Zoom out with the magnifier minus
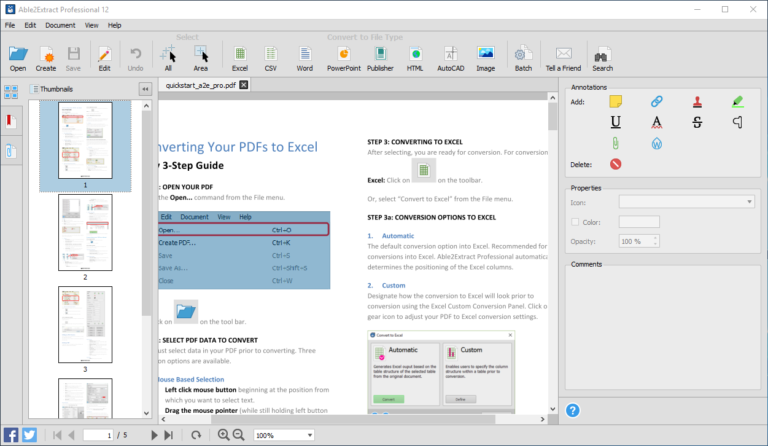This screenshot has width=768, height=446. tap(239, 434)
